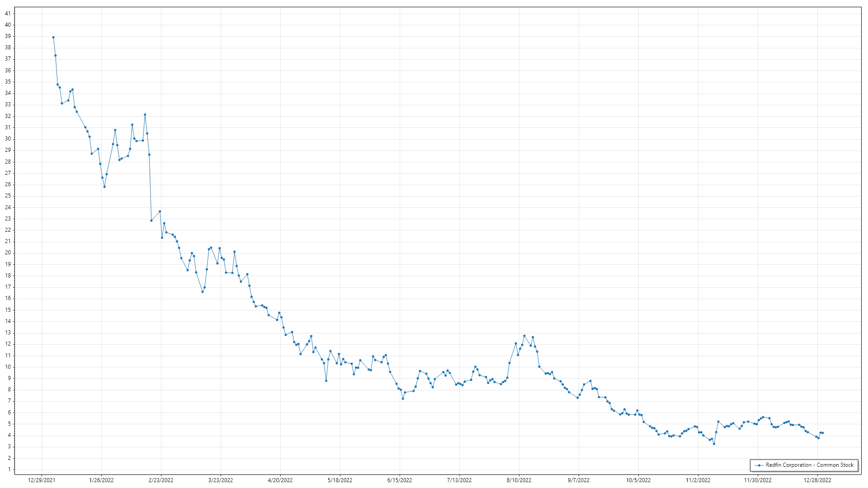Click the January low point near 26

tap(104, 187)
